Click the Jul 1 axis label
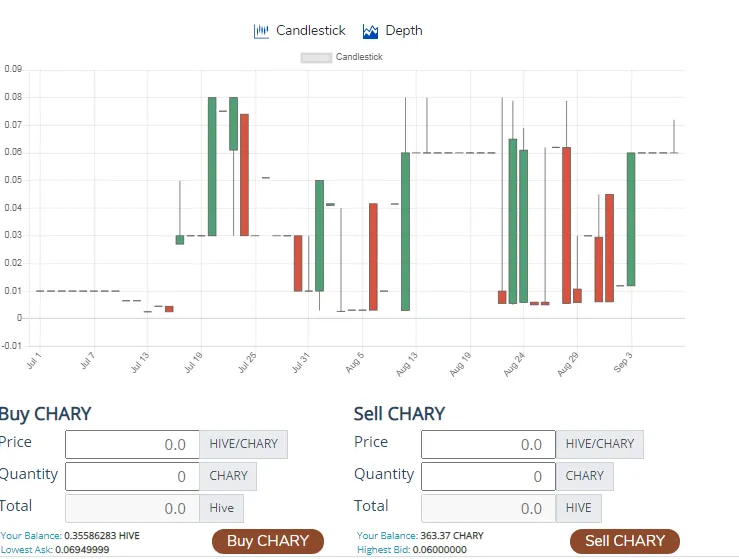The height and width of the screenshot is (559, 739). pyautogui.click(x=34, y=361)
